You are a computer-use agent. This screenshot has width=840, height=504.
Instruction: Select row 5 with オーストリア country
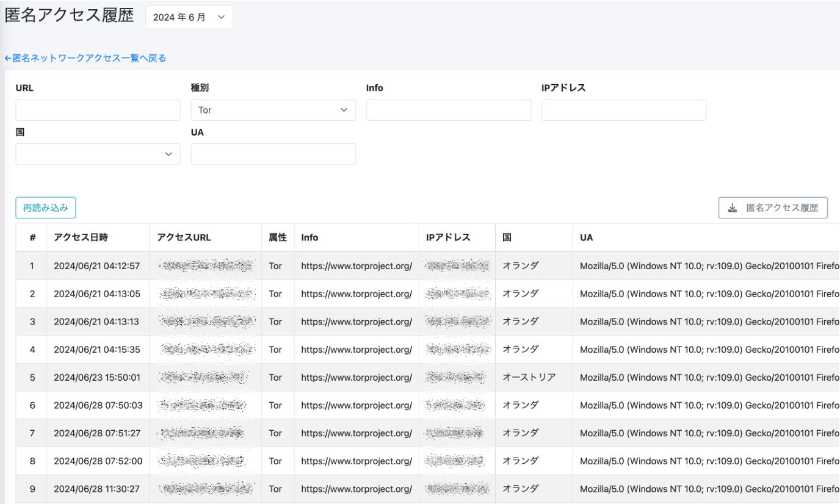click(x=529, y=378)
